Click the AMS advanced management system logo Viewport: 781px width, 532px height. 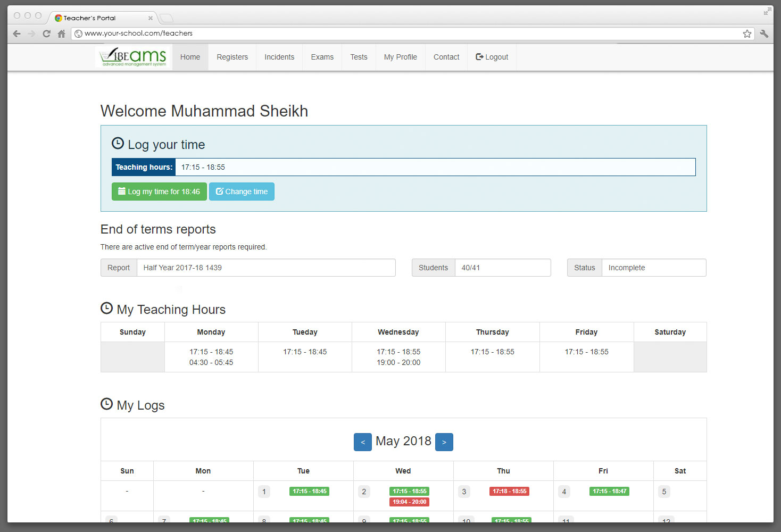click(132, 56)
